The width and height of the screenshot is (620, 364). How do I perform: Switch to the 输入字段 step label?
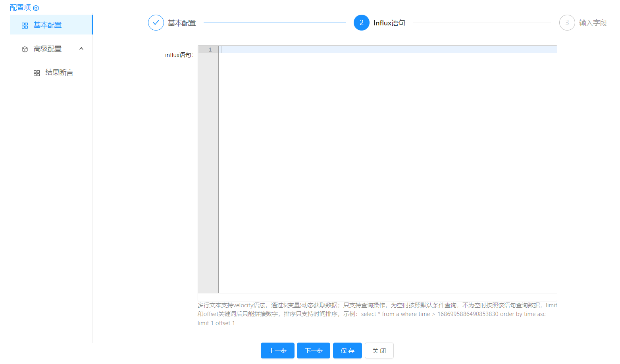pos(593,23)
